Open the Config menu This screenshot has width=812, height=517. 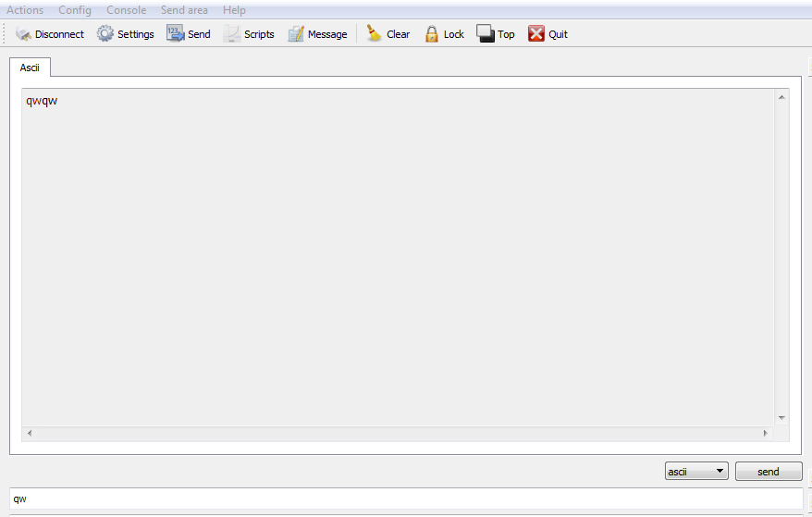(75, 10)
